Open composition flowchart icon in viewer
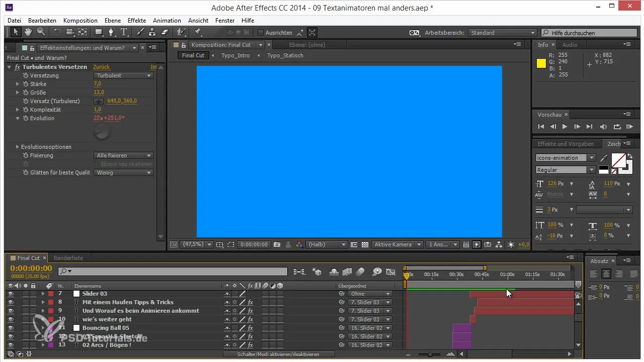 click(x=499, y=244)
